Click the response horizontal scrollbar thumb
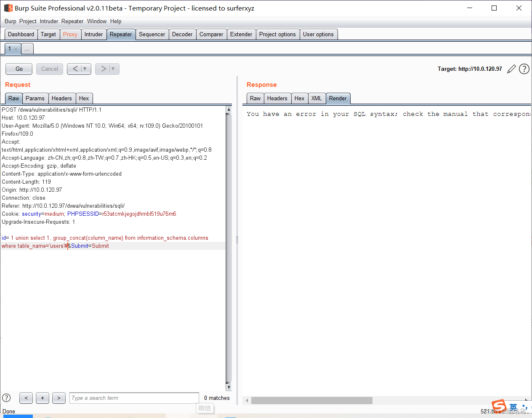This screenshot has width=532, height=418. (312, 400)
